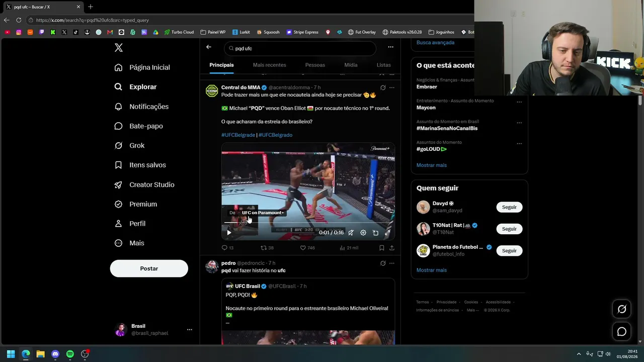Open Discord from the taskbar
Screen dimensions: 644x362
pyautogui.click(x=55, y=354)
